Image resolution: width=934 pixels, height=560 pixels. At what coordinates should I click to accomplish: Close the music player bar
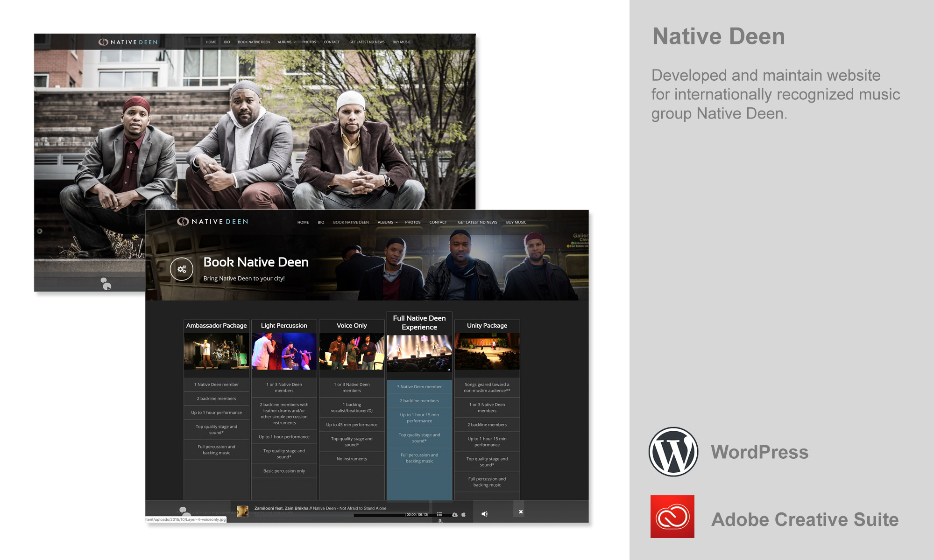(521, 512)
